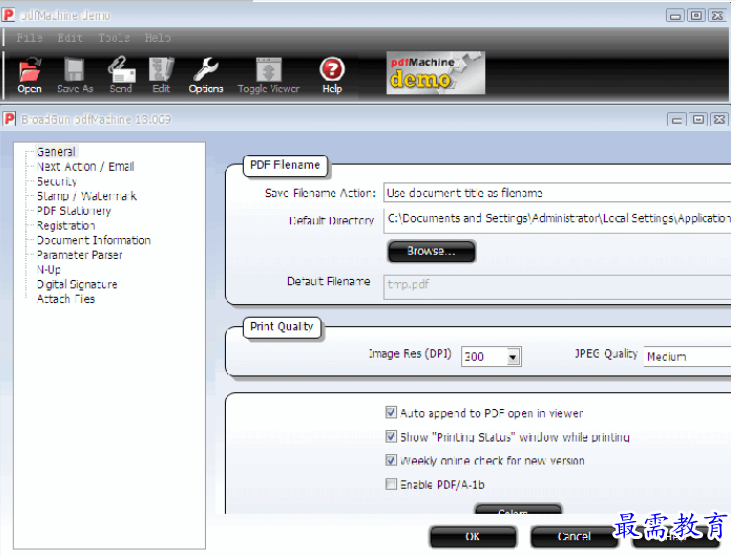Screen dimensions: 736x557
Task: Toggle Weekly online check for new version
Action: coord(391,460)
